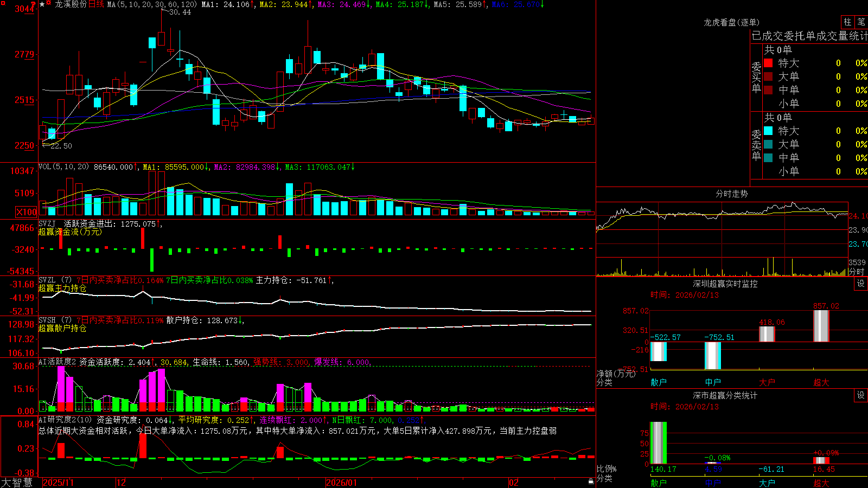Jump to 2026/01 on the time axis
This screenshot has width=868, height=488.
click(341, 483)
